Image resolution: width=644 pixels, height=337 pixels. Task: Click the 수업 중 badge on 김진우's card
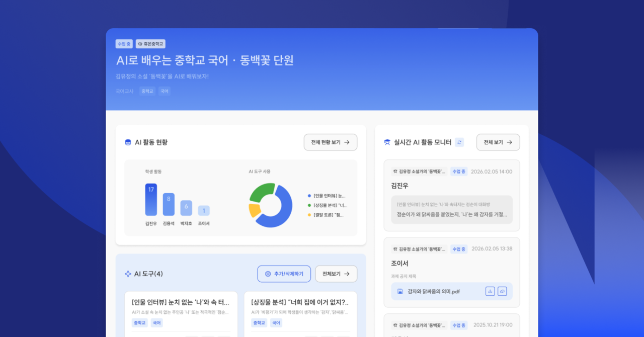(459, 172)
